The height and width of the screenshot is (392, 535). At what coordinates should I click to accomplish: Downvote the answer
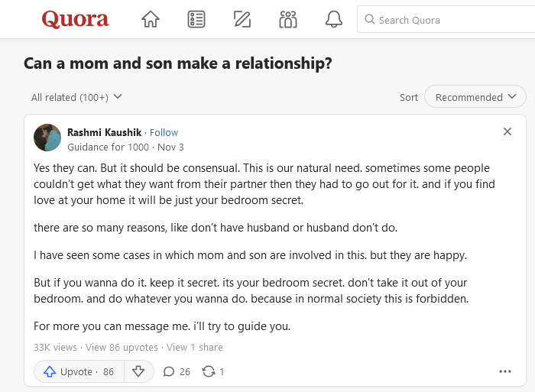pyautogui.click(x=138, y=371)
